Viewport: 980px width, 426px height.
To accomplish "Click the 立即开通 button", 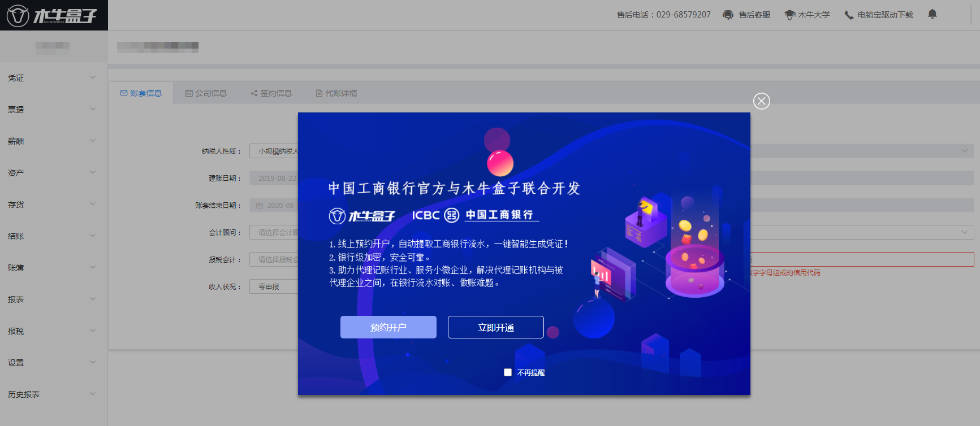I will coord(496,327).
